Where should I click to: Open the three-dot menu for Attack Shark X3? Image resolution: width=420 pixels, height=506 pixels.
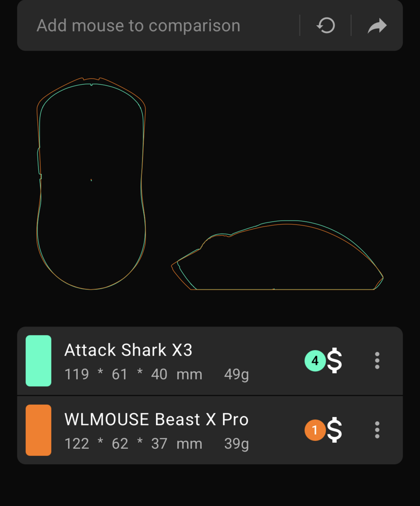coord(377,360)
